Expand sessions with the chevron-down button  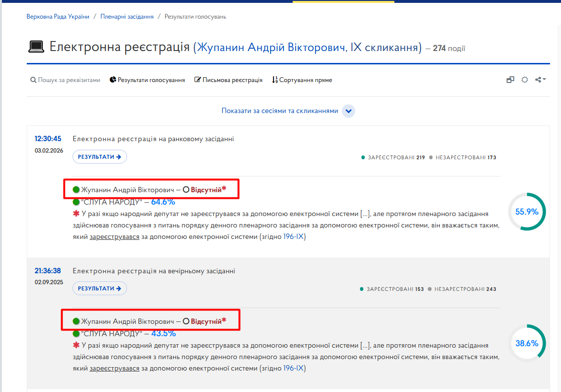click(349, 111)
